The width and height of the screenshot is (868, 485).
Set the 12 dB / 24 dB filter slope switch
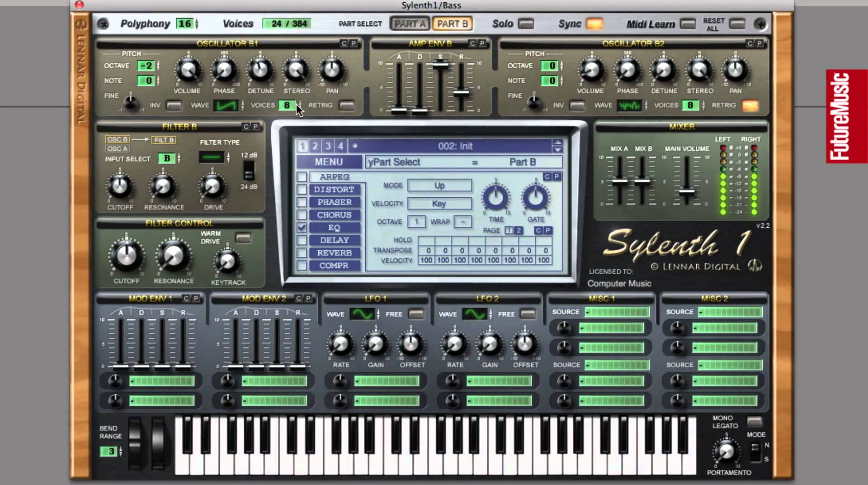click(249, 171)
